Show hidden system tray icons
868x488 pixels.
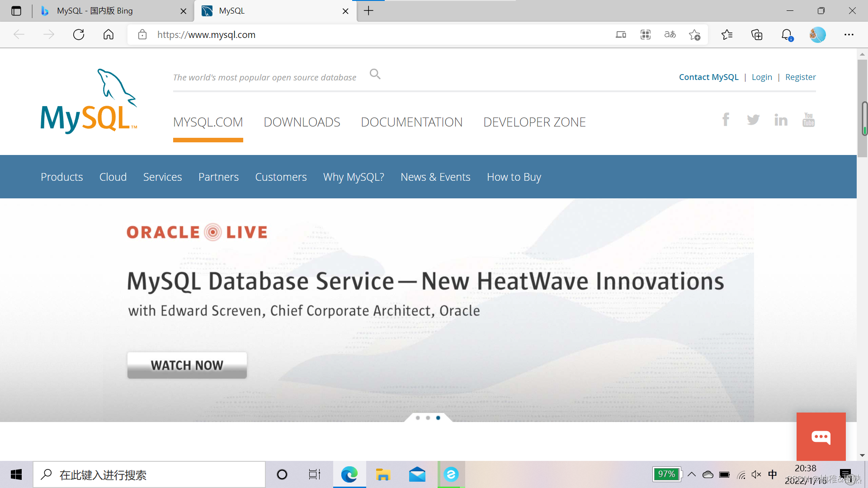[x=692, y=474]
